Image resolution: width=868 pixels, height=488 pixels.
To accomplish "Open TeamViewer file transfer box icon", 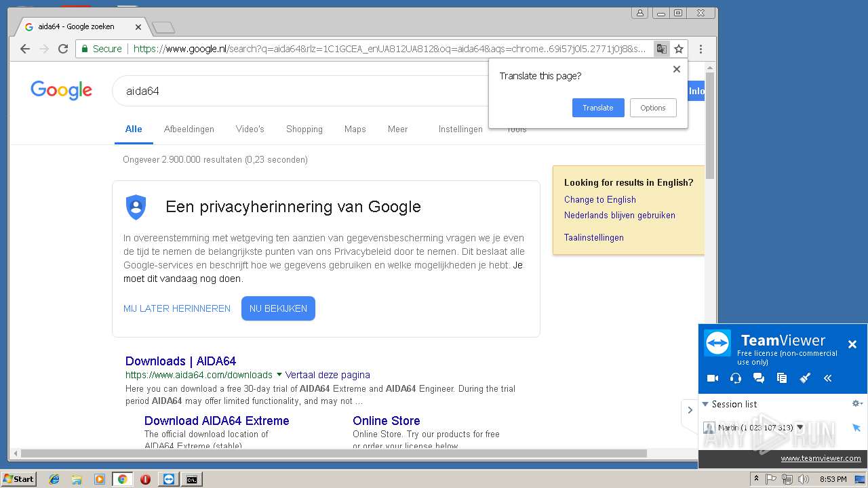I will point(782,378).
